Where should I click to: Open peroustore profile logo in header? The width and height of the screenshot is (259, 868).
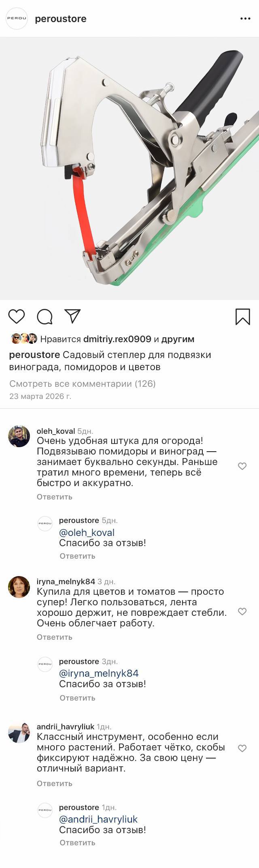click(x=17, y=19)
